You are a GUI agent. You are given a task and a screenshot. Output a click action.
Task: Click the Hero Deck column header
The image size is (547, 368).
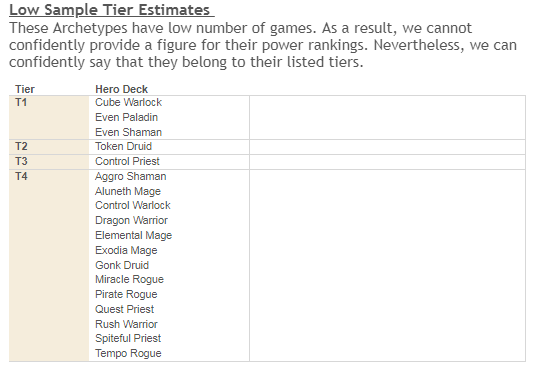121,89
